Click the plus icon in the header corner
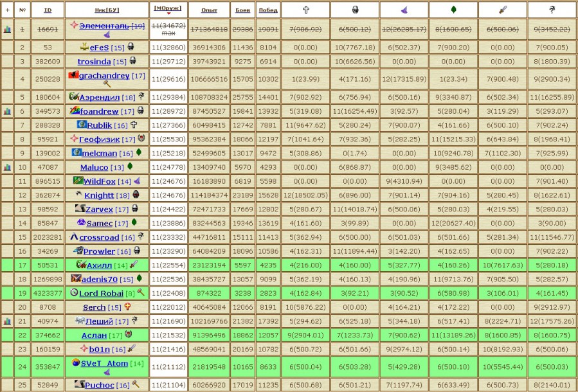 [7, 10]
